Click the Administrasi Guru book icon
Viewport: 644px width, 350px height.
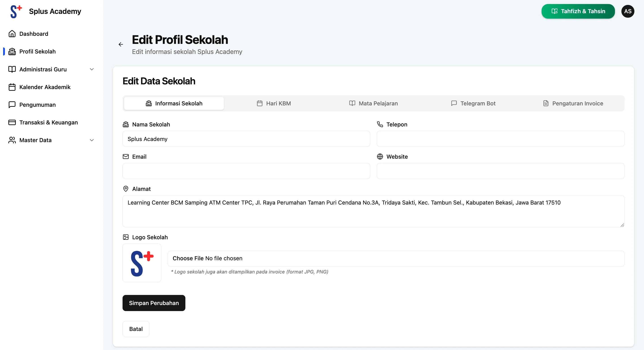12,69
